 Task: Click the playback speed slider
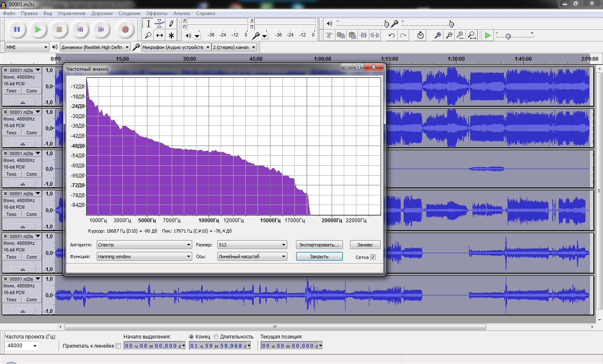pos(508,36)
